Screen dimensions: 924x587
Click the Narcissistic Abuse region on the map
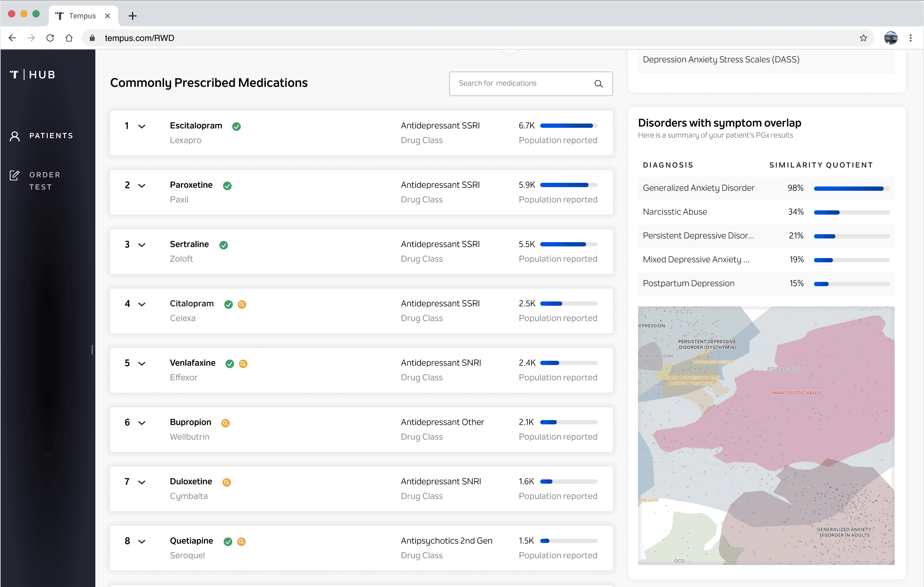coord(797,393)
